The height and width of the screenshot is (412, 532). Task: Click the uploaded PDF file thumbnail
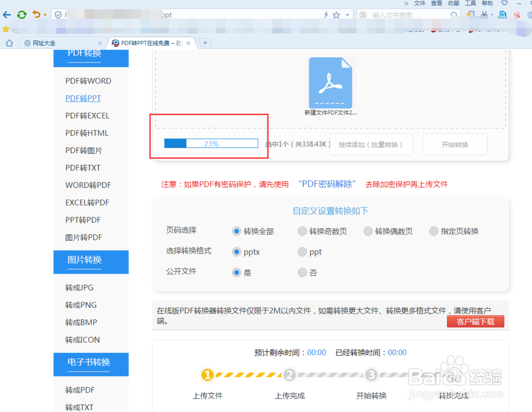pos(331,83)
